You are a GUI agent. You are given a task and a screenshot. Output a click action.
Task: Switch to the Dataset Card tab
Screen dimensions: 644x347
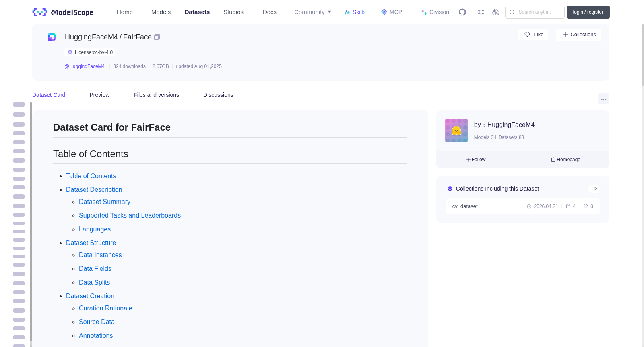[49, 95]
